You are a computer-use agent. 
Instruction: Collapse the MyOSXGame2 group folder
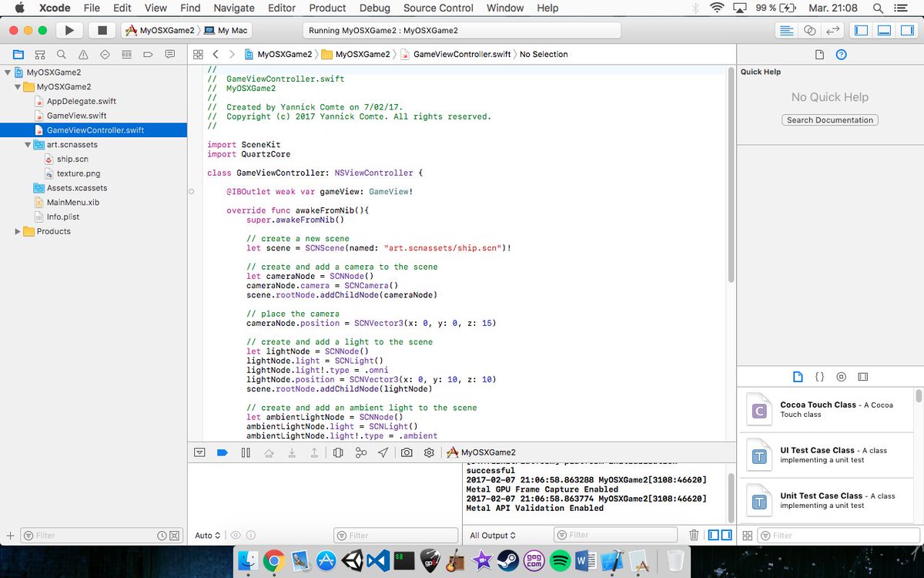[18, 87]
